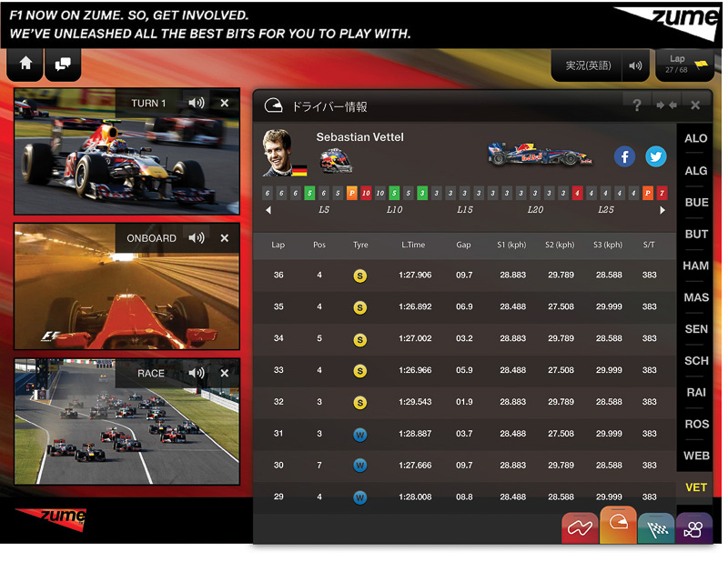Select driver RAI in sidebar
This screenshot has height=562, width=728.
pyautogui.click(x=695, y=392)
